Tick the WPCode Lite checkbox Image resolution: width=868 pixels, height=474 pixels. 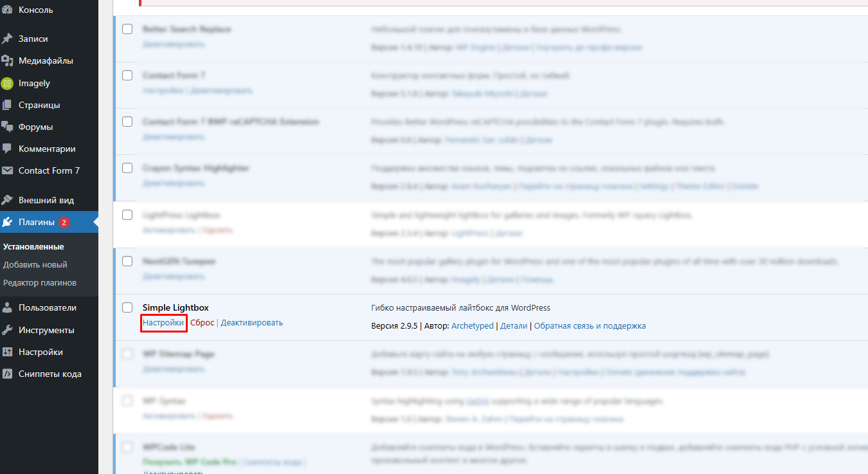127,447
